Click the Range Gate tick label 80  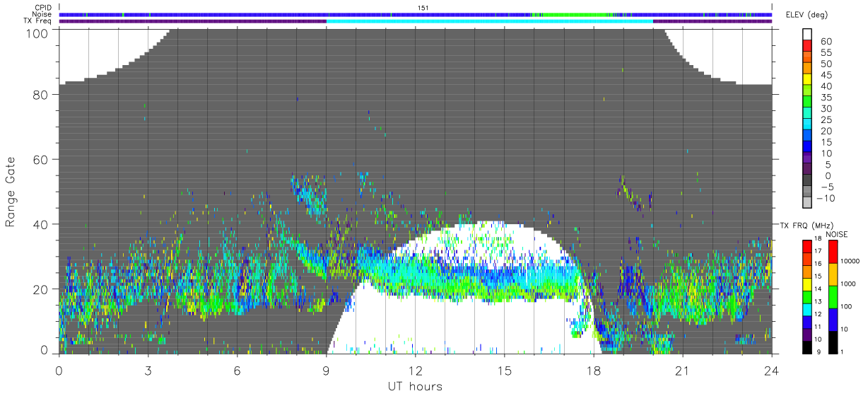40,95
